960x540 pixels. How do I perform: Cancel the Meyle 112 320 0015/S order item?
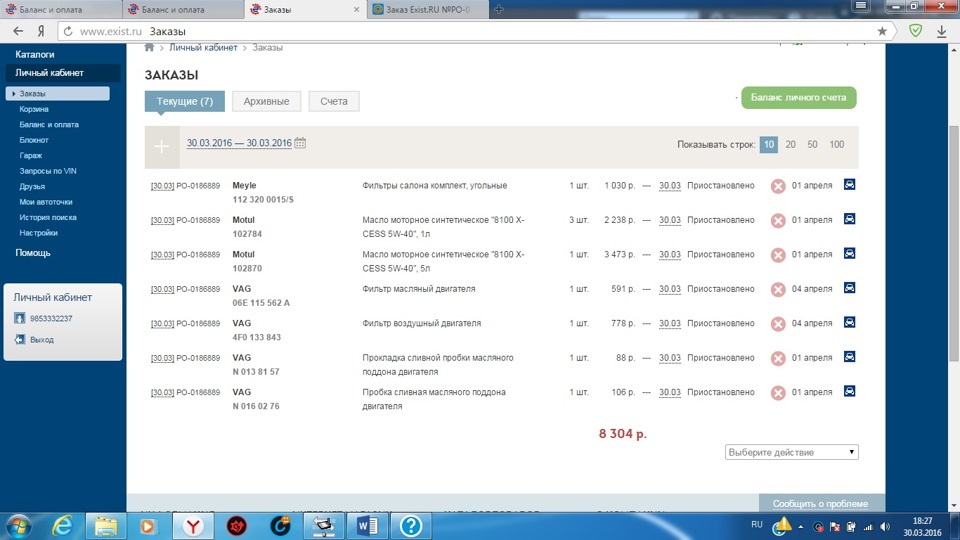[x=778, y=186]
